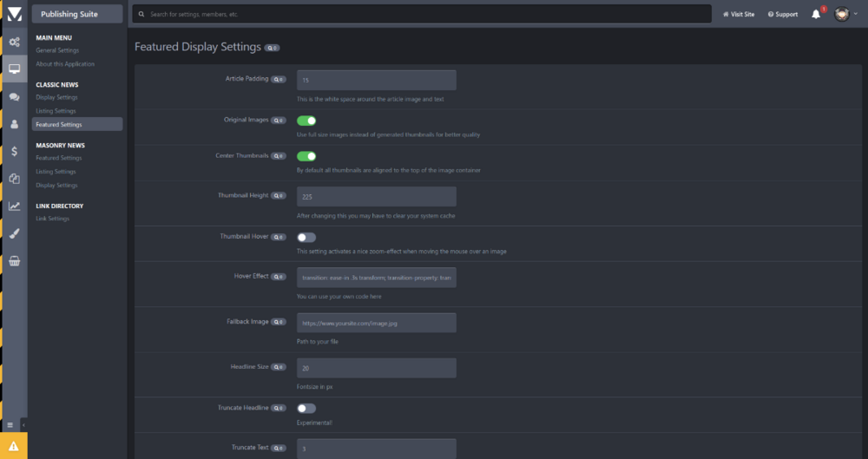Select Classic News Featured Settings
Image resolution: width=868 pixels, height=459 pixels.
pos(77,124)
